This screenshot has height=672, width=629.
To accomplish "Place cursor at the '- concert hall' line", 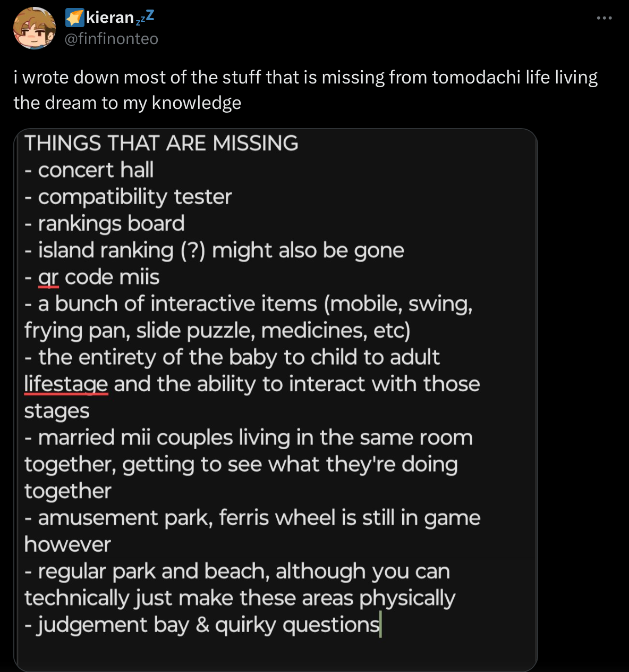I will [x=89, y=170].
